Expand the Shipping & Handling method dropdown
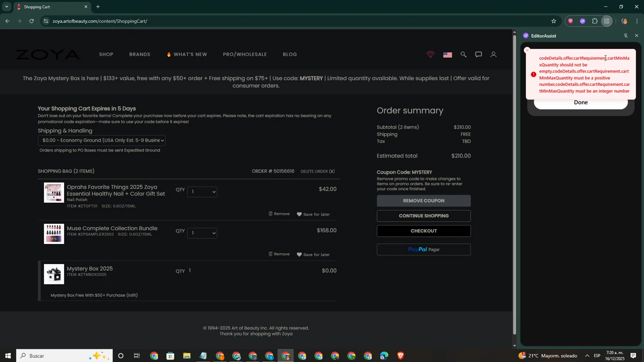 click(101, 140)
